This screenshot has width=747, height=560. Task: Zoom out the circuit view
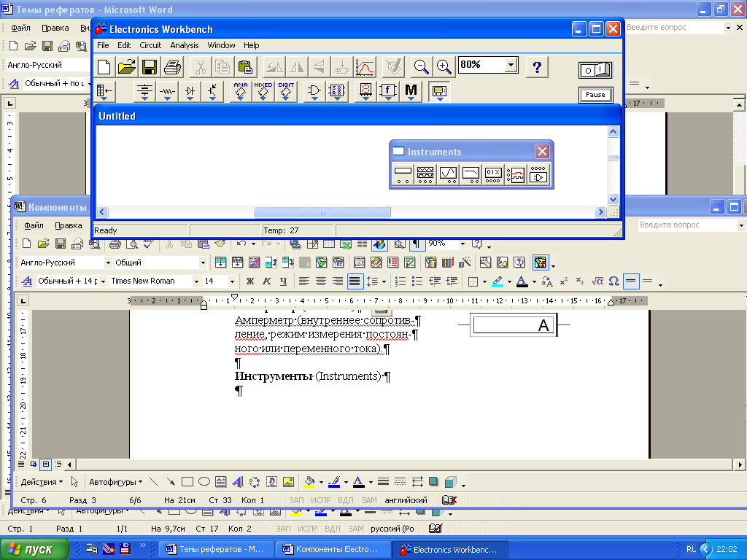tap(421, 66)
